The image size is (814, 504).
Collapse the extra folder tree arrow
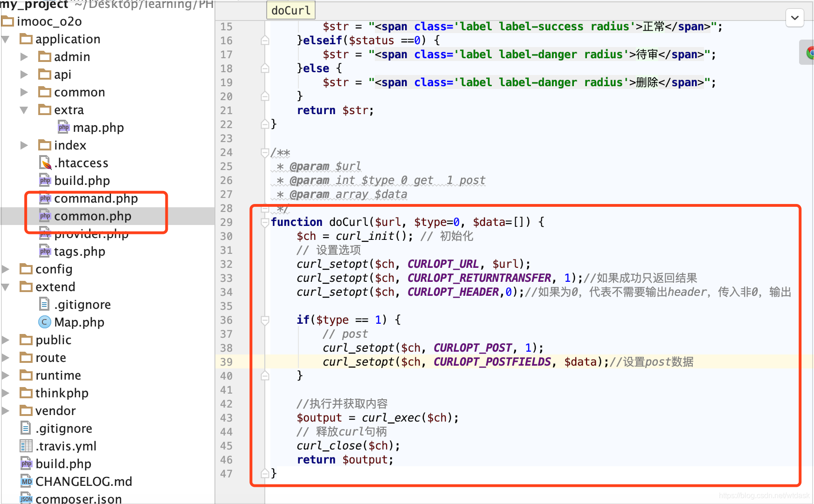pyautogui.click(x=24, y=110)
